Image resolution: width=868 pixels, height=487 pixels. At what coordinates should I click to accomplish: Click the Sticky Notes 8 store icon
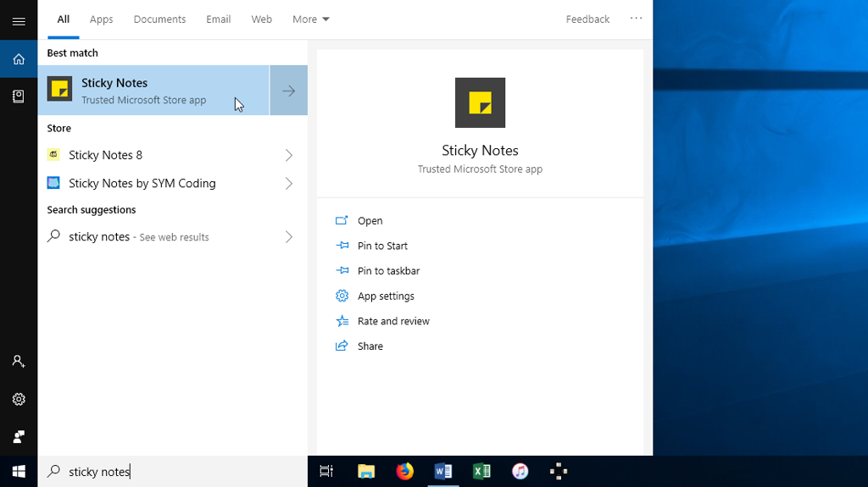pyautogui.click(x=53, y=155)
